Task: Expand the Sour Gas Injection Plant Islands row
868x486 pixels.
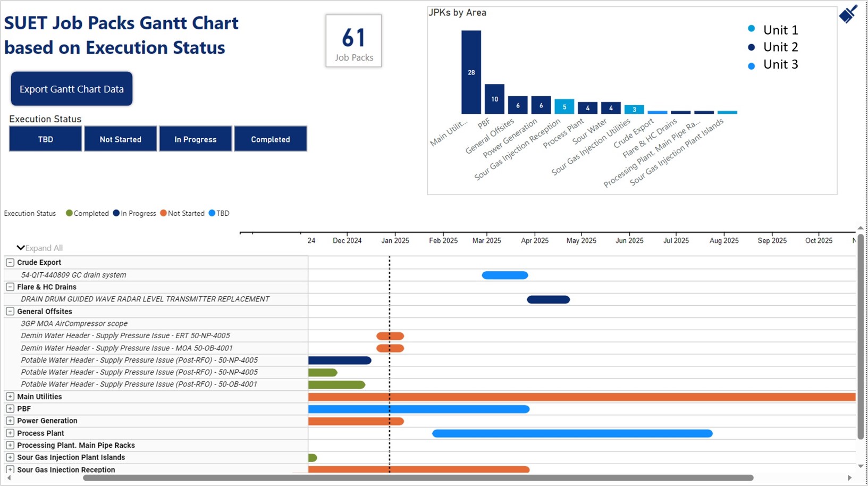Action: pos(10,457)
